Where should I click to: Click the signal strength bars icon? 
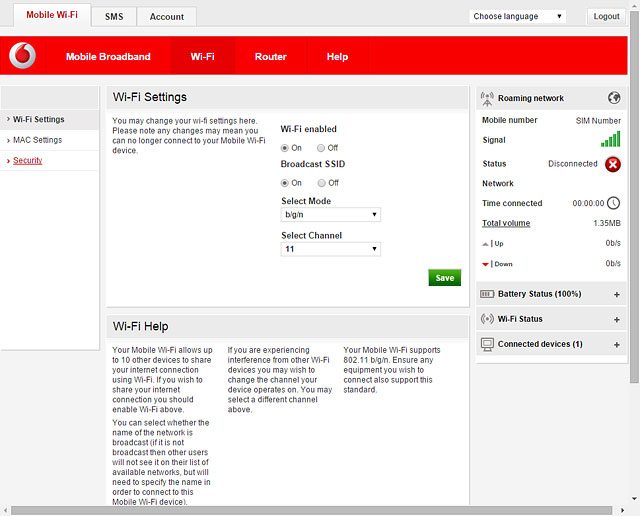tap(610, 140)
